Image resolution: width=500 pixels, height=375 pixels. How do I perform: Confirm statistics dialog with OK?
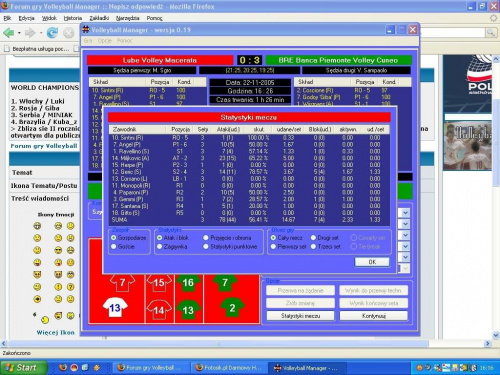coord(372,262)
